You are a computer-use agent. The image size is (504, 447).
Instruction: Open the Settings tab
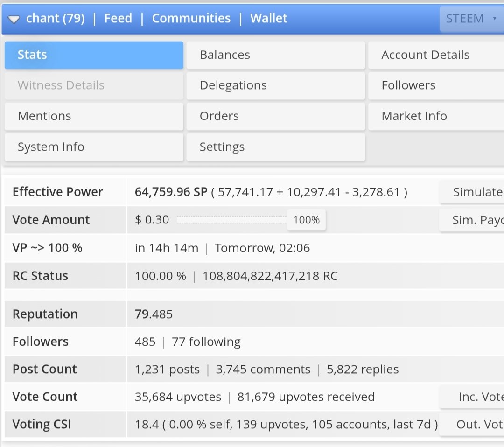(x=276, y=147)
